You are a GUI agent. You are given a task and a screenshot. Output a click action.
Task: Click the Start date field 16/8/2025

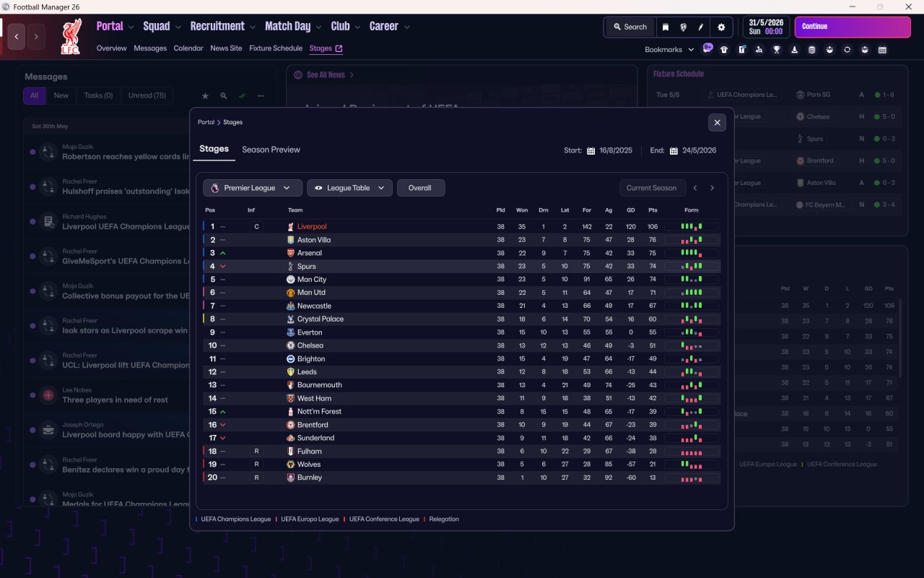(616, 150)
